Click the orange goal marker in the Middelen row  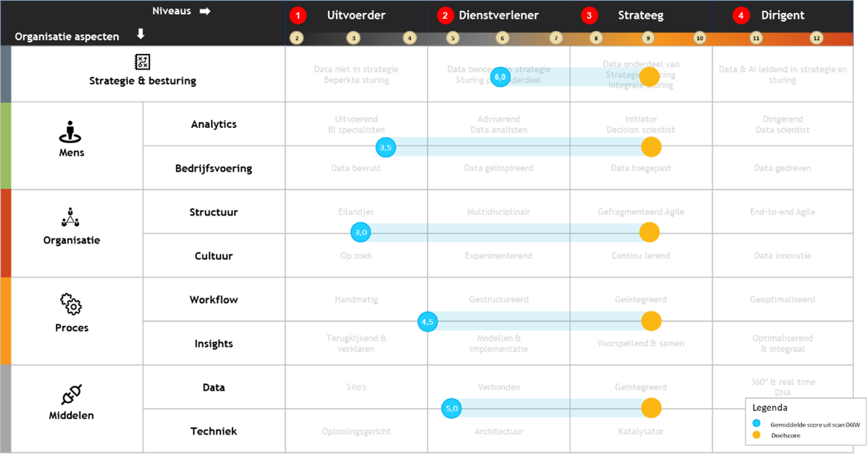[x=651, y=409]
